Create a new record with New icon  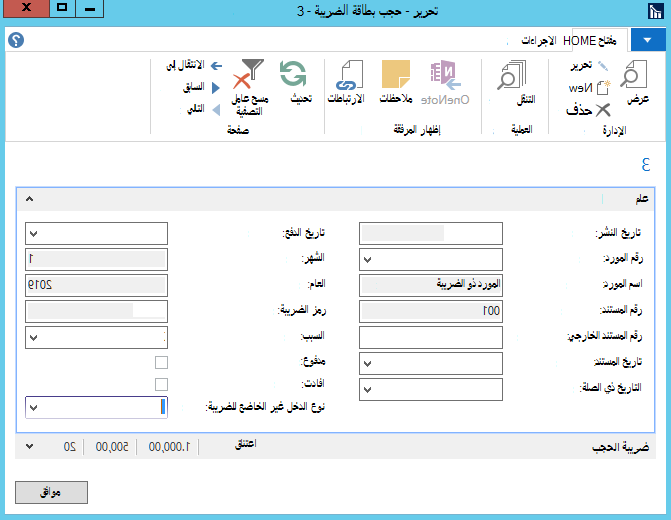click(603, 87)
